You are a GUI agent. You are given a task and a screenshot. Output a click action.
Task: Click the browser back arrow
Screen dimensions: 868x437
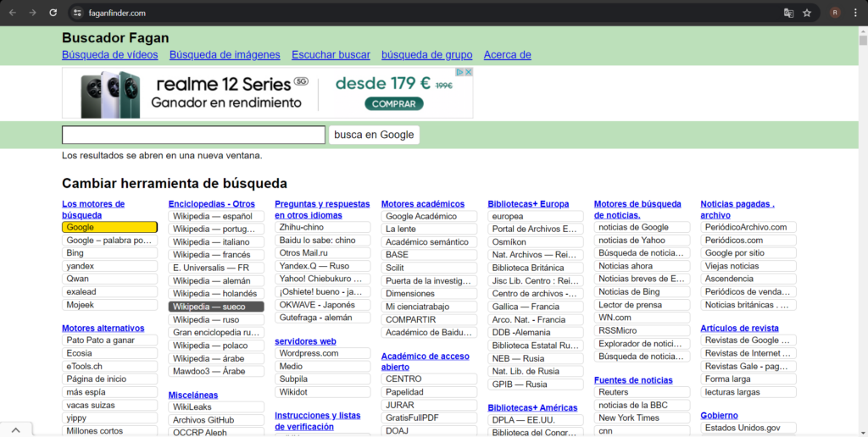(x=12, y=13)
